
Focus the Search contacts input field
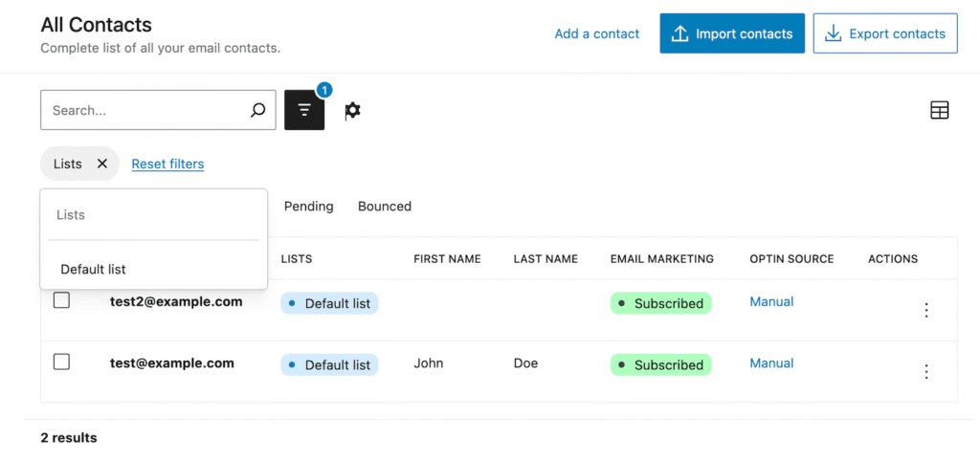[x=144, y=110]
